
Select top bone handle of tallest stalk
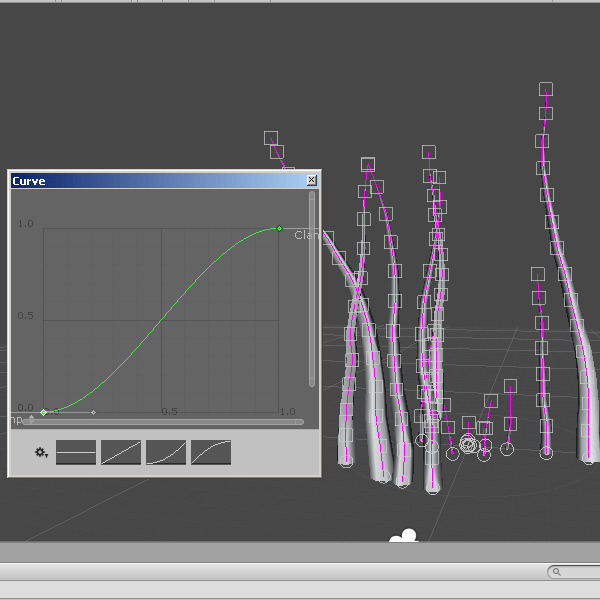coord(546,89)
